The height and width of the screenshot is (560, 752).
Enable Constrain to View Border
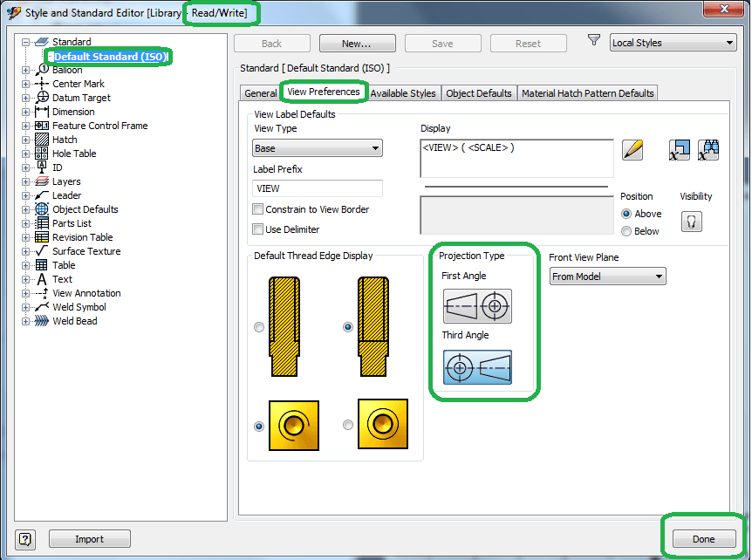(x=258, y=209)
